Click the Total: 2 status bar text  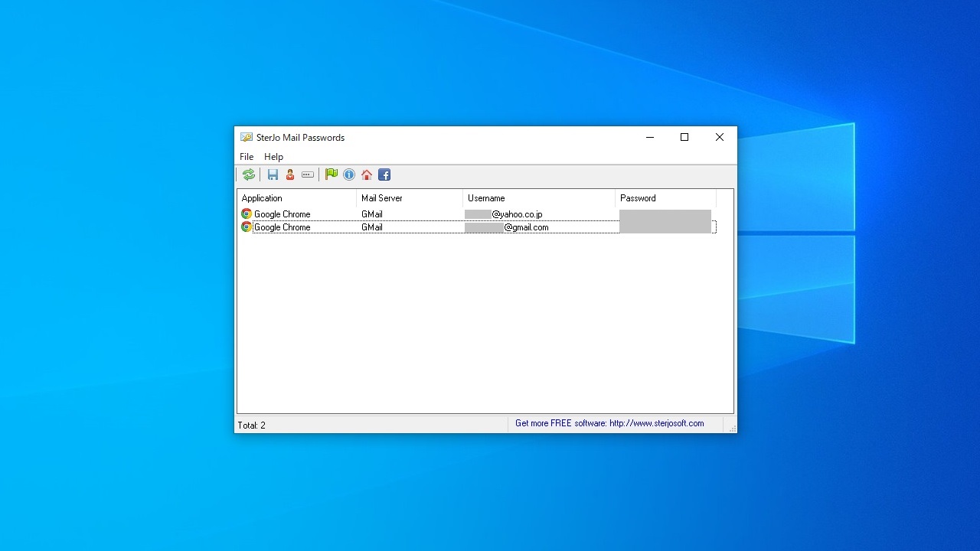251,425
